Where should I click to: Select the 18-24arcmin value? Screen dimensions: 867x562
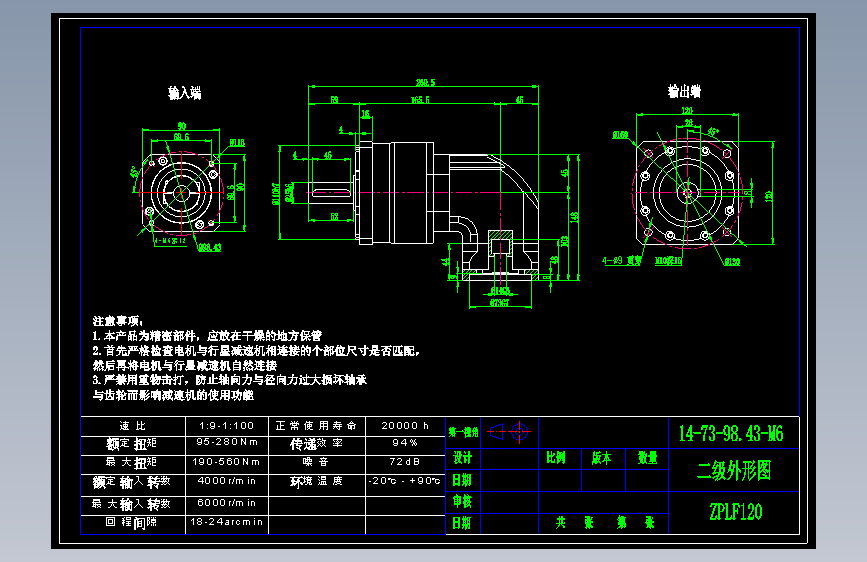point(227,522)
